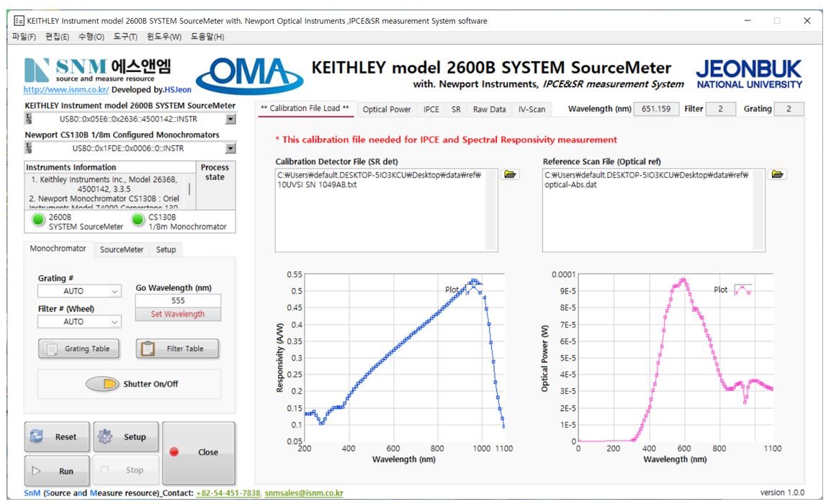Open the isnm.co.kr website link
The height and width of the screenshot is (504, 831).
[66, 91]
